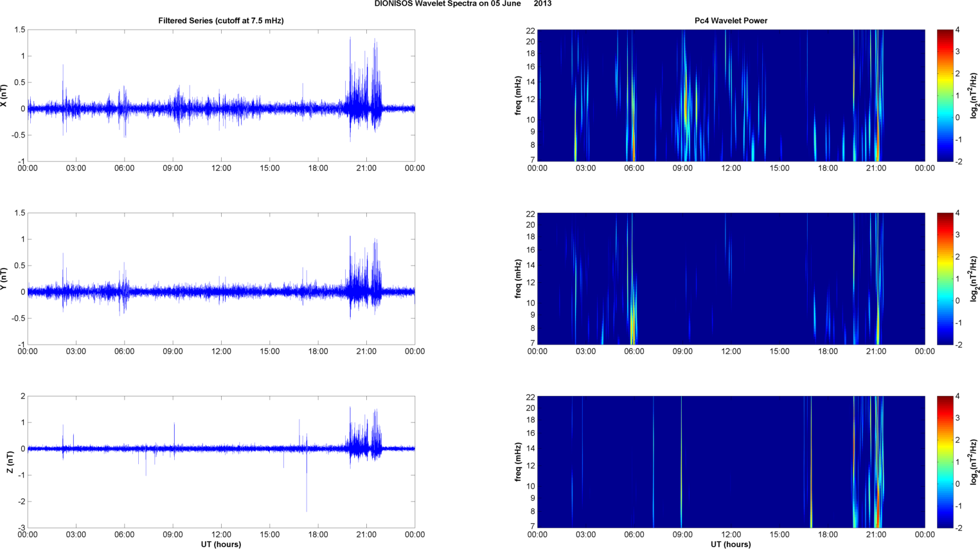Select the UT (hours) label under bottom spectrogram
The image size is (980, 549).
(731, 544)
